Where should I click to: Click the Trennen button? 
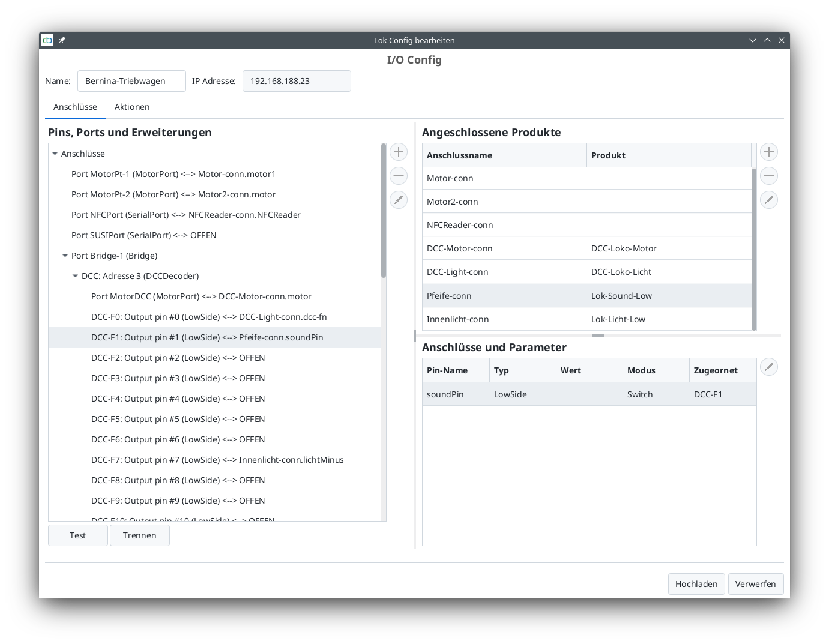[x=139, y=535]
